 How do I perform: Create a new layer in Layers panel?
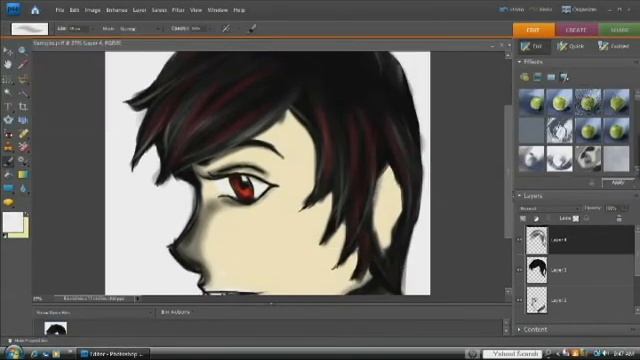(523, 219)
